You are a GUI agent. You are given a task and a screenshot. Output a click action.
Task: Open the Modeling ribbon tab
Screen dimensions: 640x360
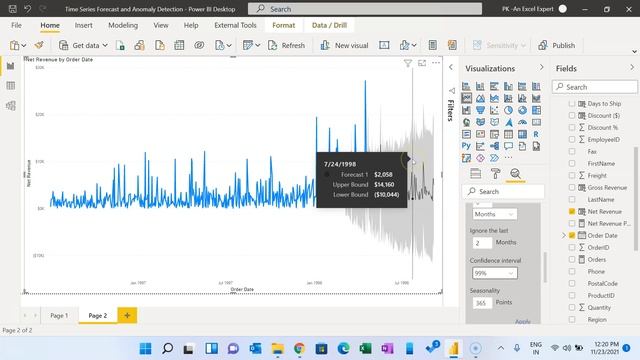point(123,25)
